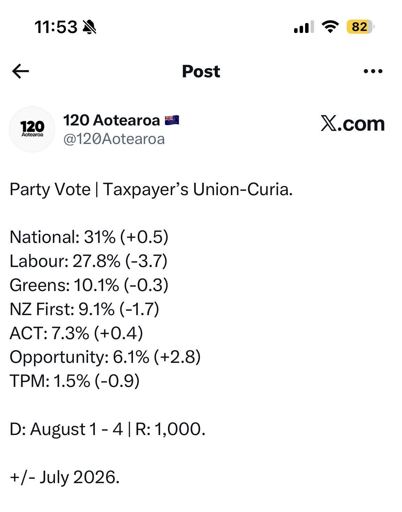Tap the 11:53 clock in status bar
Image resolution: width=402 pixels, height=512 pixels.
(x=56, y=27)
